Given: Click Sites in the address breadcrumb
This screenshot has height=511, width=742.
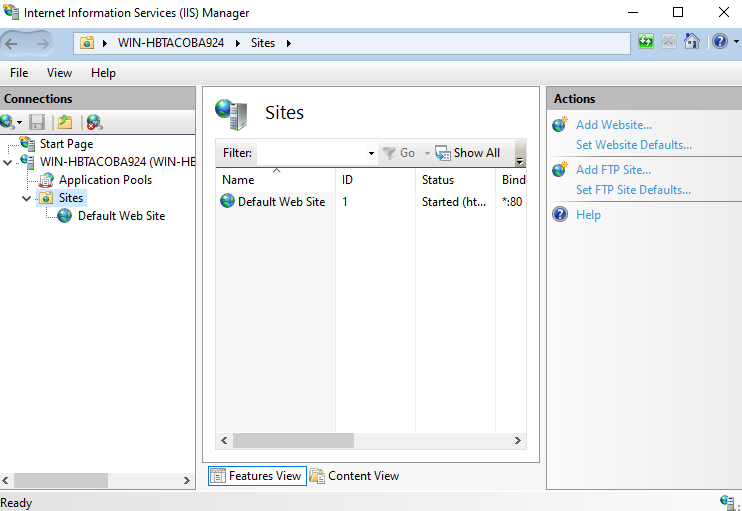Looking at the screenshot, I should pos(263,43).
